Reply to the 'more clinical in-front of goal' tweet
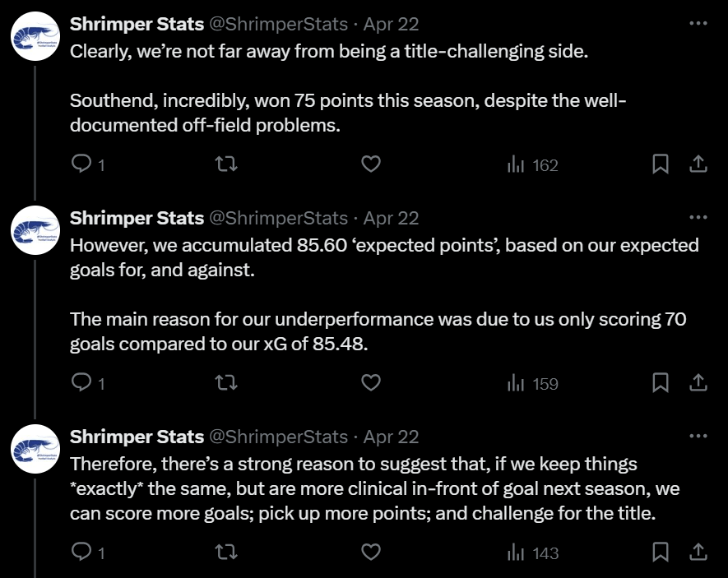This screenshot has height=578, width=728. tap(81, 552)
